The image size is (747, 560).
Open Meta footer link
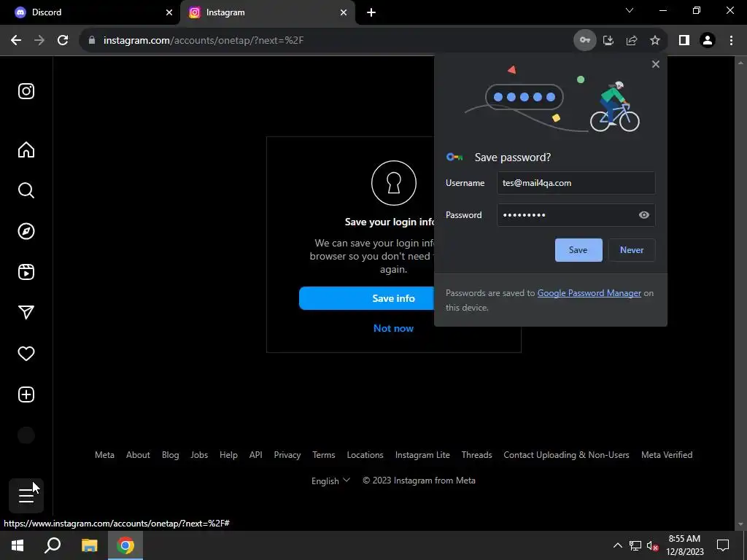[104, 455]
